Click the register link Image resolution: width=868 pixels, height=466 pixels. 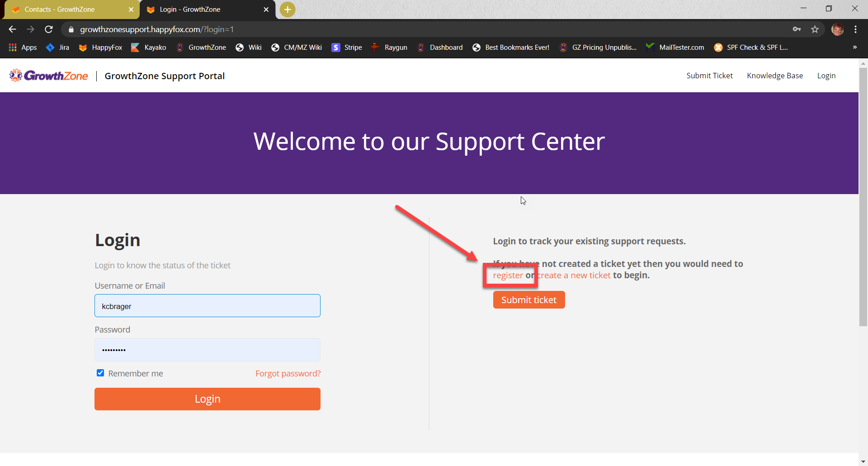pyautogui.click(x=508, y=276)
